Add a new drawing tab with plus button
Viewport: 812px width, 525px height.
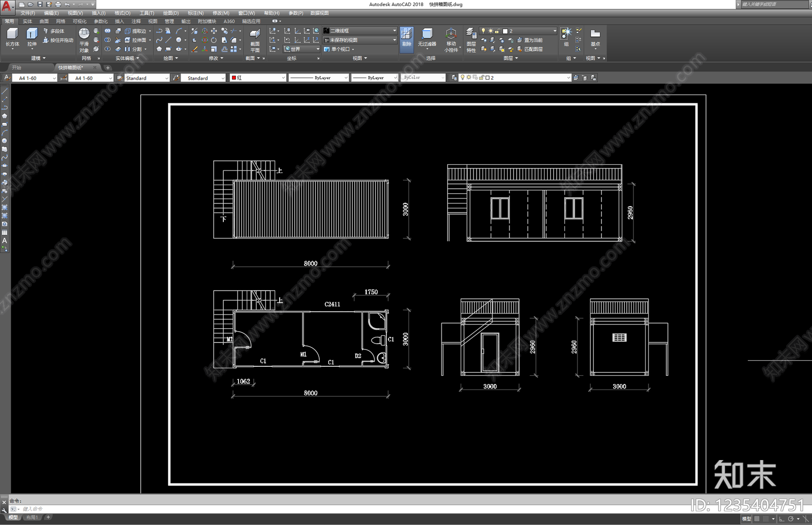108,67
